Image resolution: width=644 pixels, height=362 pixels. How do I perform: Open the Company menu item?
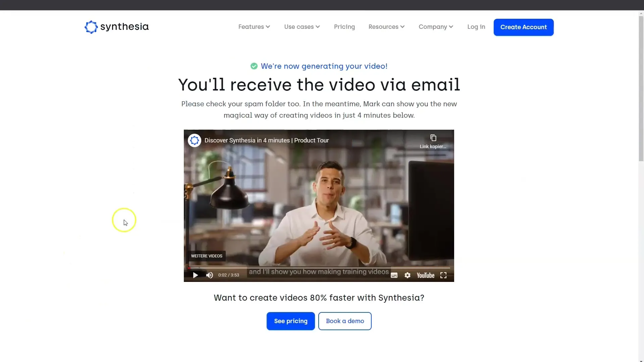pos(436,27)
